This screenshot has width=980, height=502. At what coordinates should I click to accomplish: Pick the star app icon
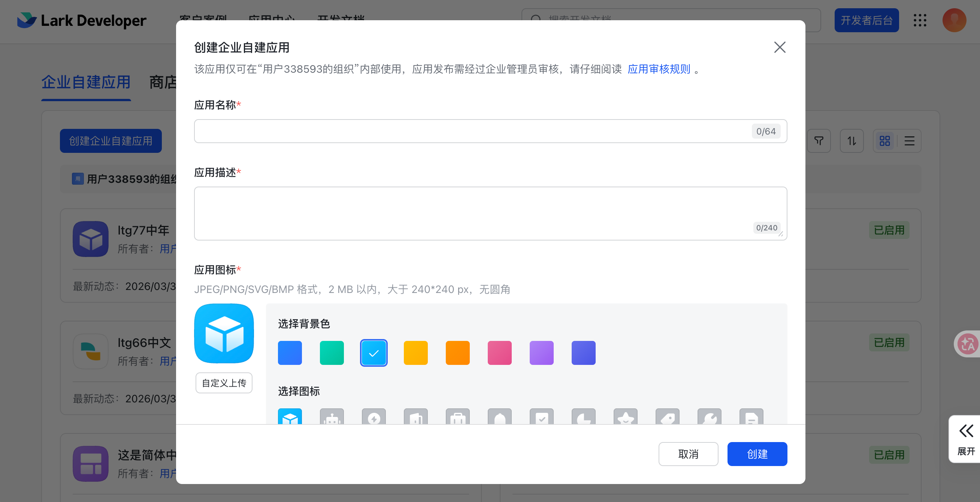[x=626, y=417]
